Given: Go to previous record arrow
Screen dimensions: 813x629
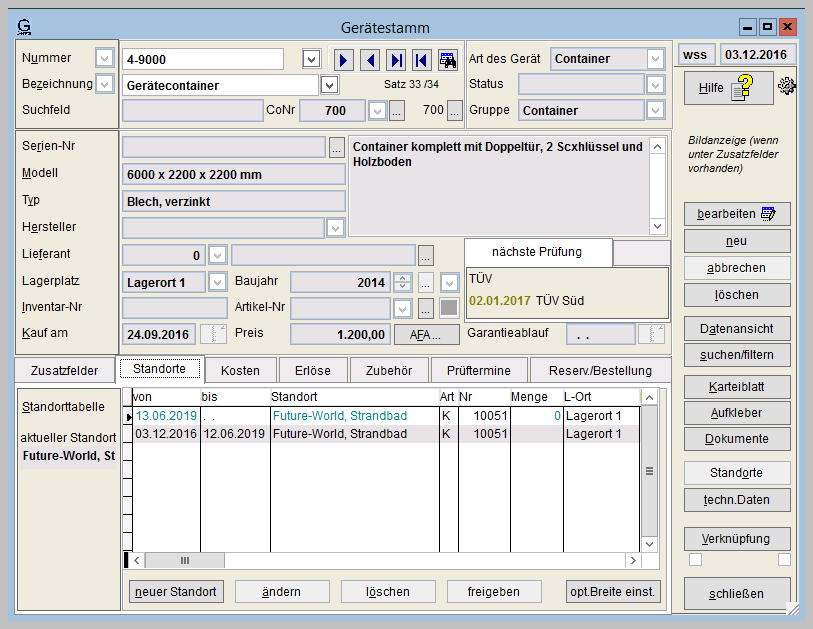Looking at the screenshot, I should (371, 60).
